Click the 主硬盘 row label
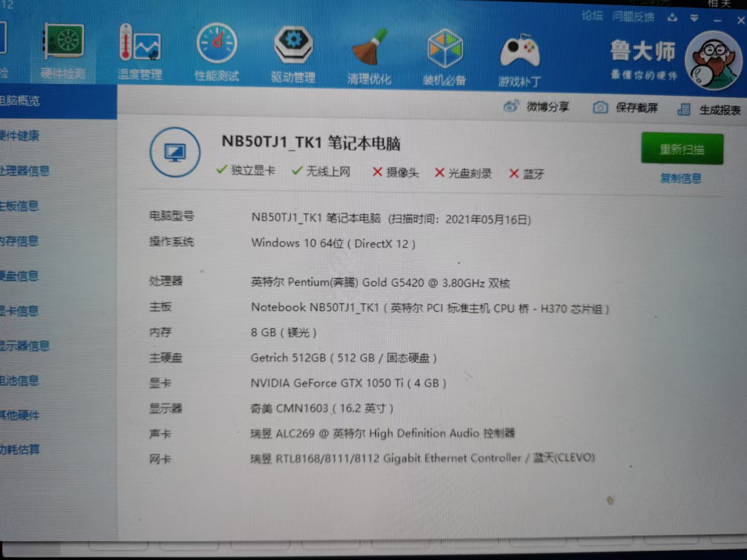 [166, 357]
